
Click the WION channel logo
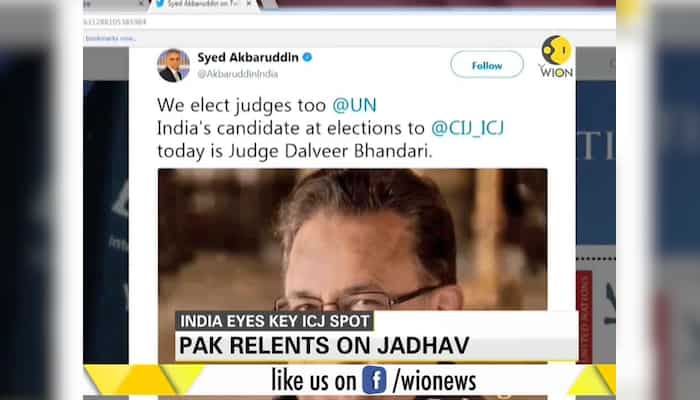[556, 57]
